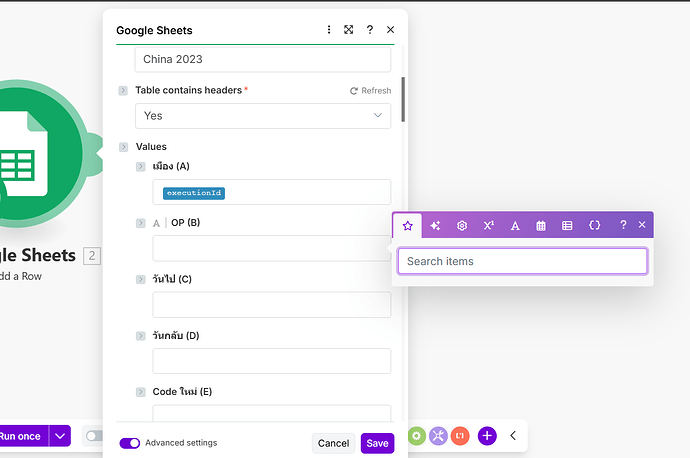Switch to the Math functions tab
690x458 pixels.
tap(488, 225)
